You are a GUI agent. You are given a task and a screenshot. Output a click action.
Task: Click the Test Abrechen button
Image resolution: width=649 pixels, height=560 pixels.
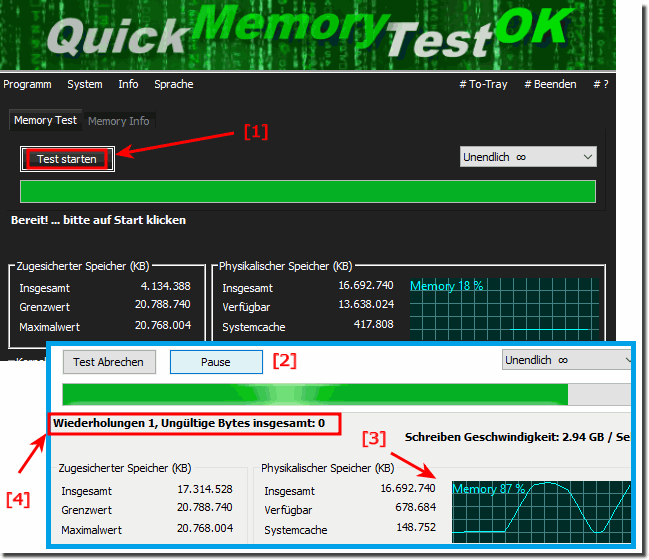click(109, 362)
